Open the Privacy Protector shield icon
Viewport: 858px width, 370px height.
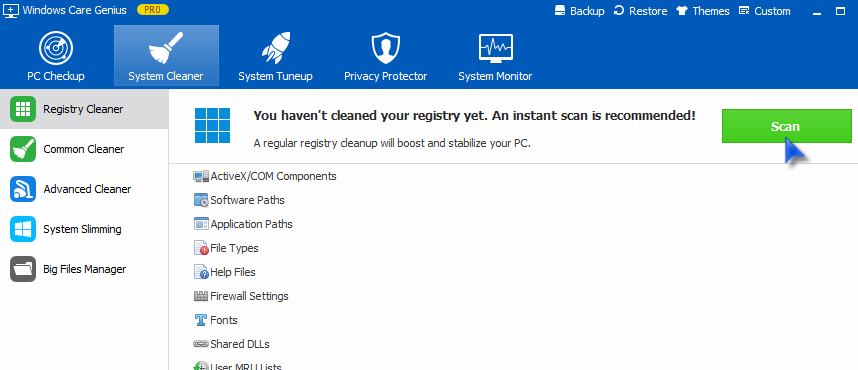click(385, 48)
